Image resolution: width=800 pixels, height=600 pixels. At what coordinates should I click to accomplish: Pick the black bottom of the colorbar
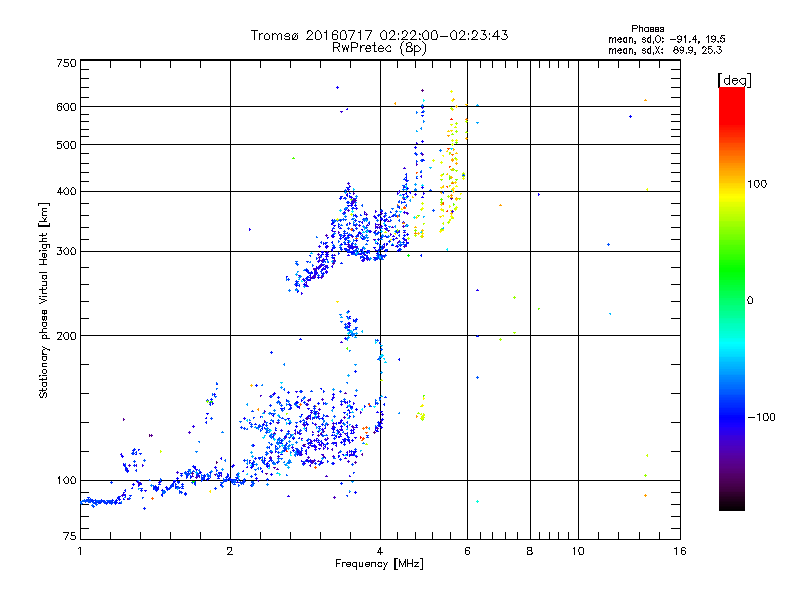click(732, 505)
